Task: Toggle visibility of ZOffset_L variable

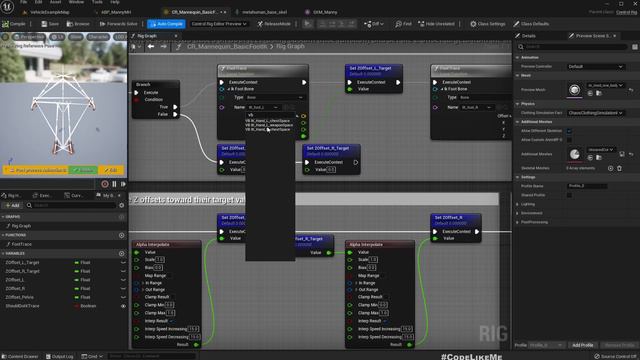Action: click(x=123, y=280)
